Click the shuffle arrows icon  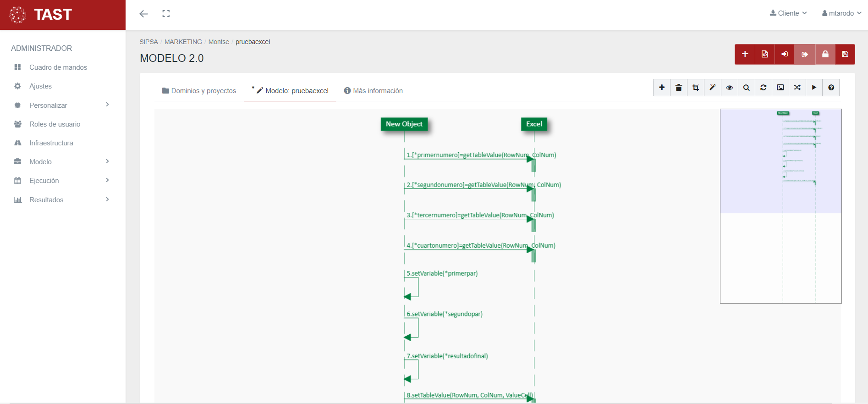click(797, 88)
